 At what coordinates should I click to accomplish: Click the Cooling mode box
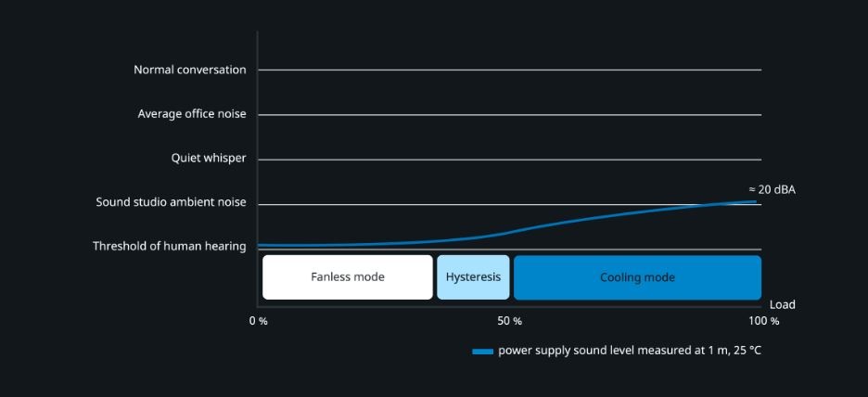(x=637, y=277)
